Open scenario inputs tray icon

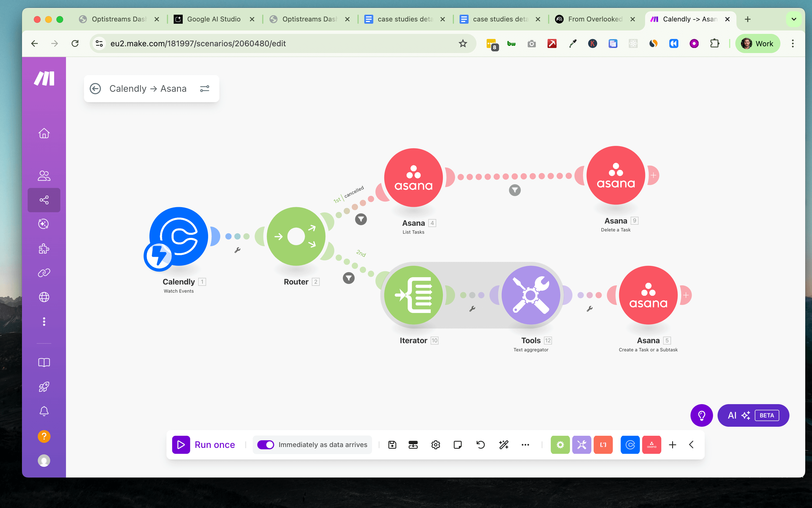413,444
